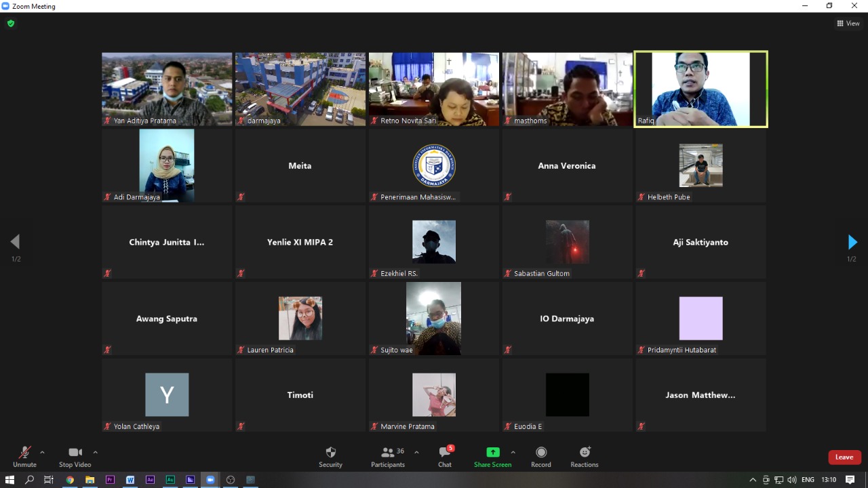Switch to Adobe After Effects on taskbar

(x=151, y=480)
